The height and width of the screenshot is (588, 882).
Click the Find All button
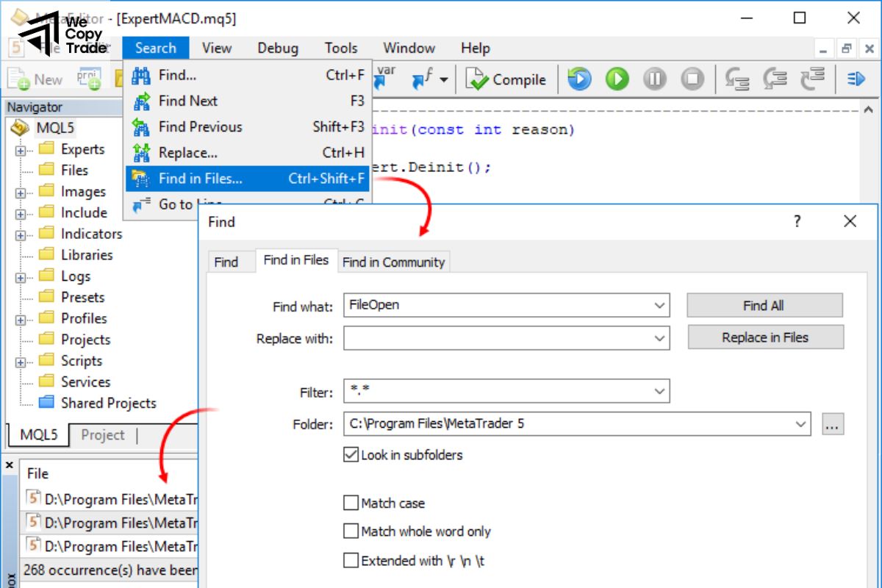pos(764,305)
